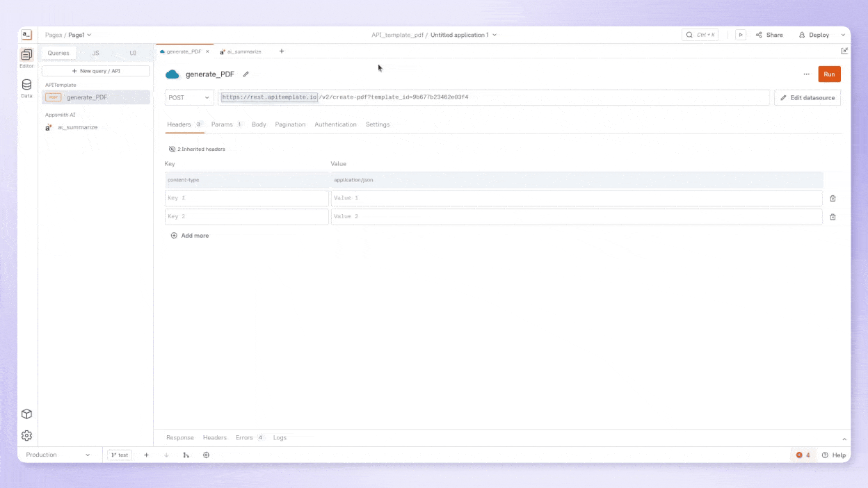Toggle the inherited headers visibility icon
Viewport: 868px width, 488px height.
tap(171, 149)
